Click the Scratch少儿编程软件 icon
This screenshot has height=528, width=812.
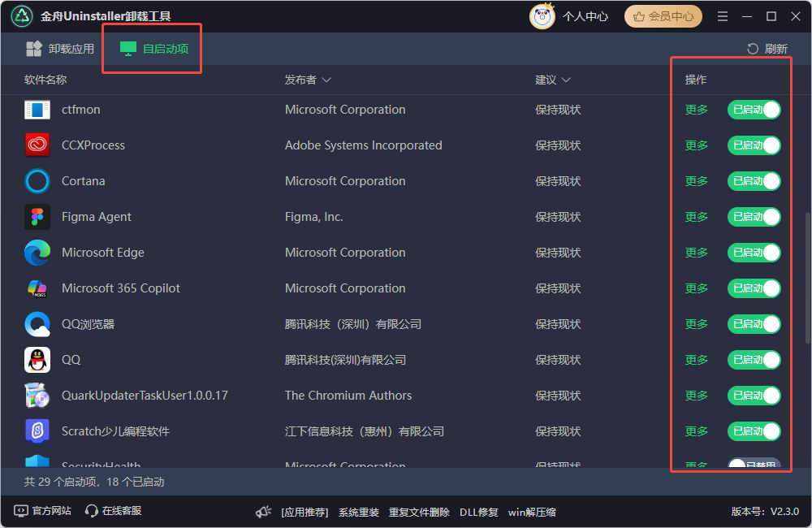click(37, 431)
